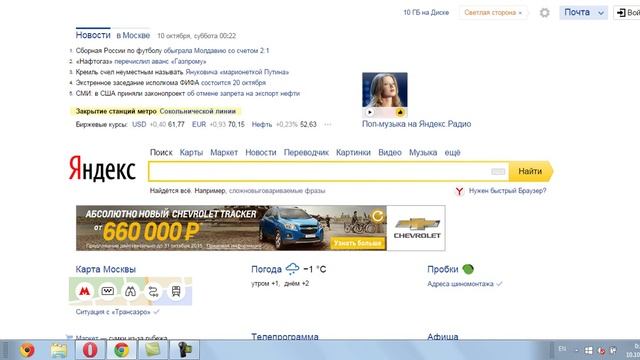Open Афиша section
The image size is (640, 360).
[442, 337]
